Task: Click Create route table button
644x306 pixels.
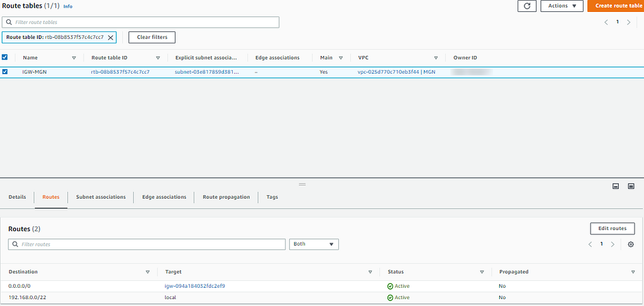Action: coord(616,6)
